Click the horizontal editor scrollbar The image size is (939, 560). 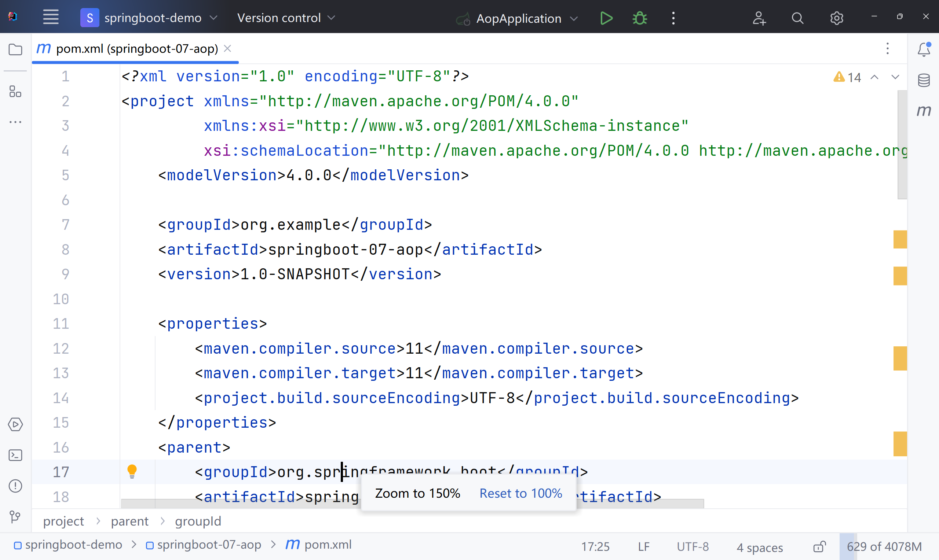(x=412, y=504)
